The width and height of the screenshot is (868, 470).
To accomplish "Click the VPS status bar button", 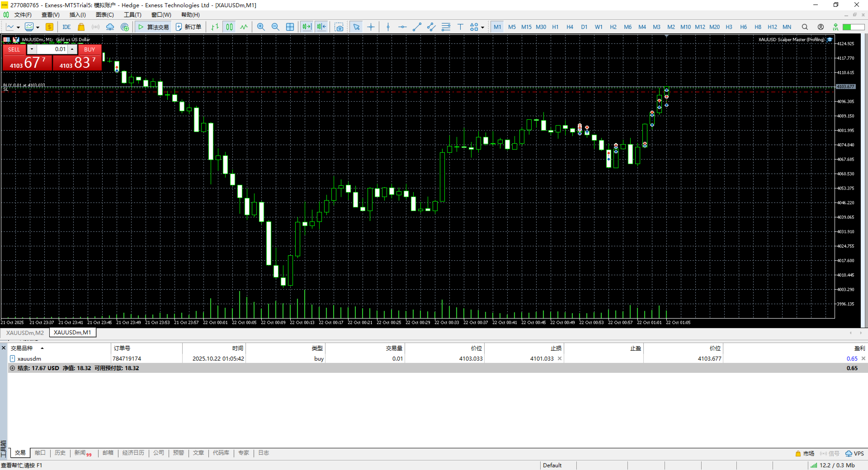I will point(855,453).
